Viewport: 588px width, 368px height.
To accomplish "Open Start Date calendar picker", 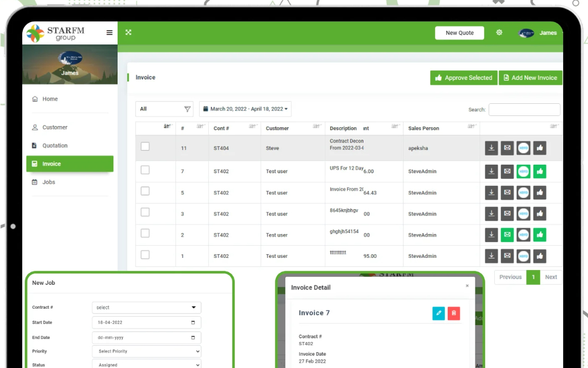I will 193,322.
